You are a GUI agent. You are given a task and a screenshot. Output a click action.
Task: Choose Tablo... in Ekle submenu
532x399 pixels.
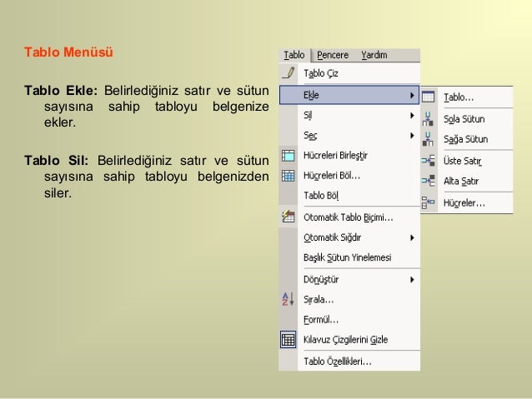pyautogui.click(x=459, y=97)
